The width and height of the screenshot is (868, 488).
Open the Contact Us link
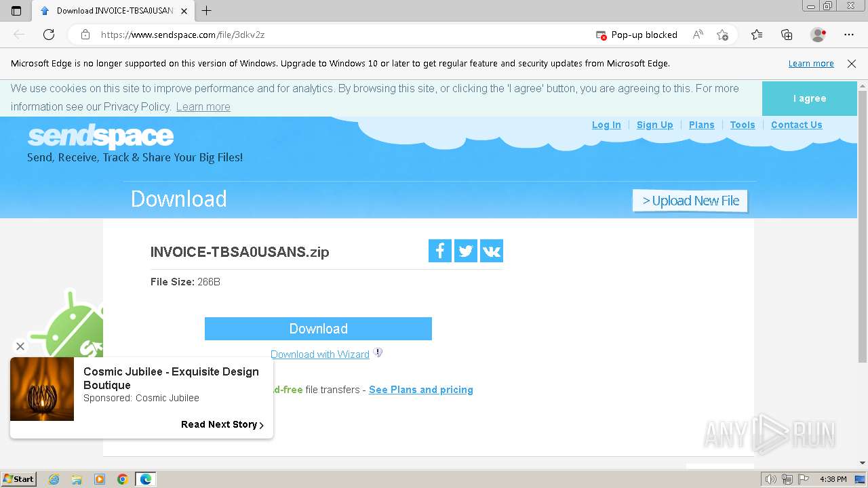click(796, 125)
